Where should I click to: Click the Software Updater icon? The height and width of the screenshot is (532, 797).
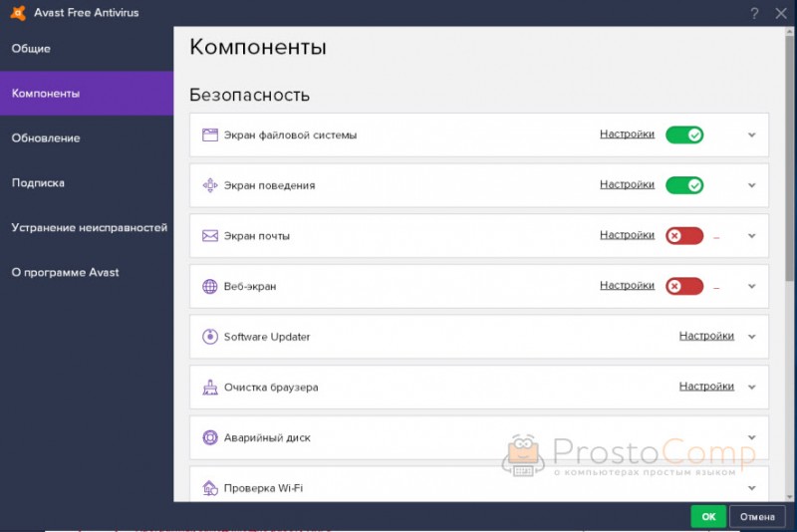pyautogui.click(x=210, y=337)
